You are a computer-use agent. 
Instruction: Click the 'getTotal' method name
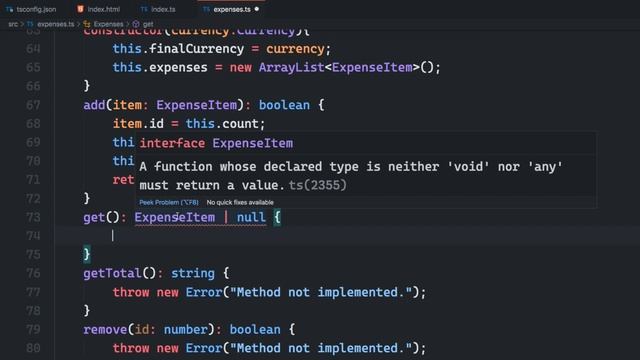(x=112, y=273)
